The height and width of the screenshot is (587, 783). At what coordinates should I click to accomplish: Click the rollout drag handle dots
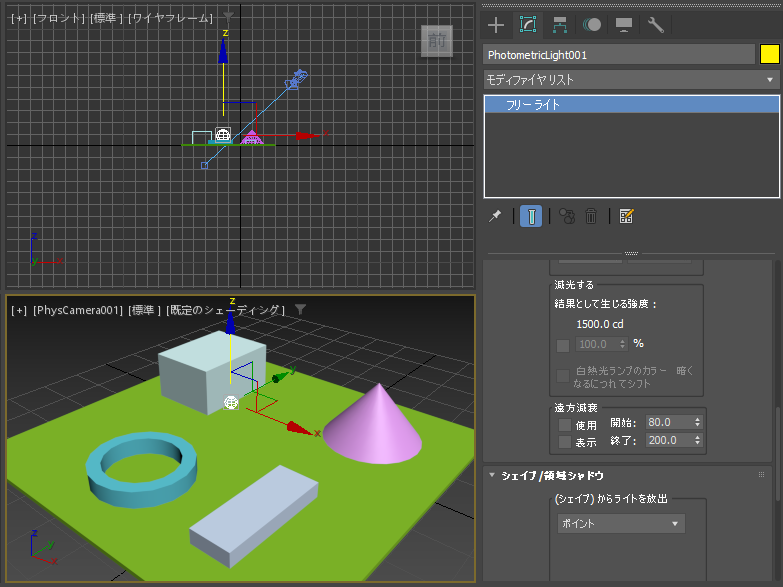tap(762, 475)
